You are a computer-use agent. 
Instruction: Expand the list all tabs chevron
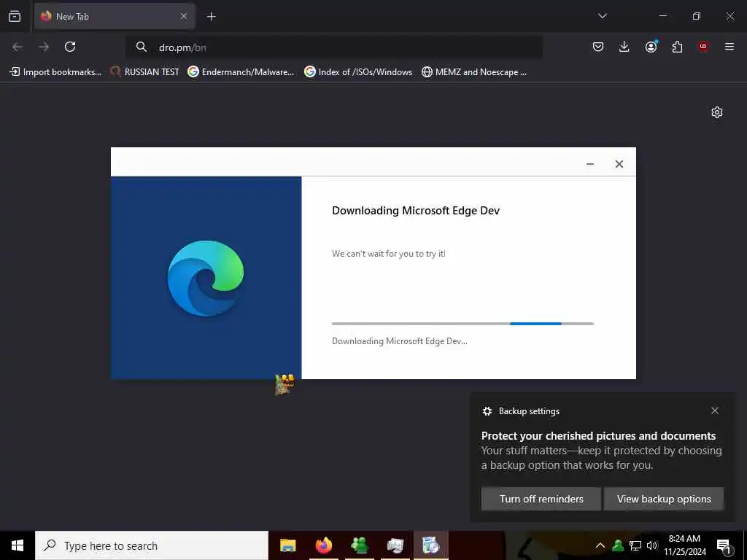point(602,16)
